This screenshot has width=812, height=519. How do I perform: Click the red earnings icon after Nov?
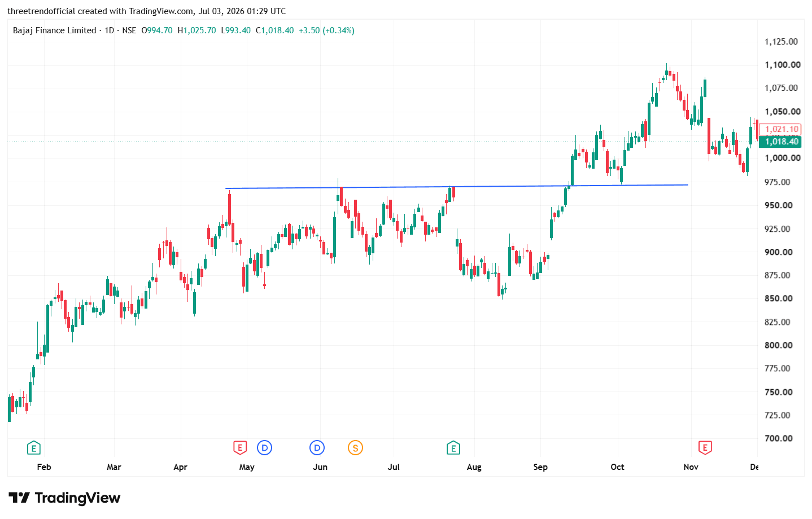(705, 448)
